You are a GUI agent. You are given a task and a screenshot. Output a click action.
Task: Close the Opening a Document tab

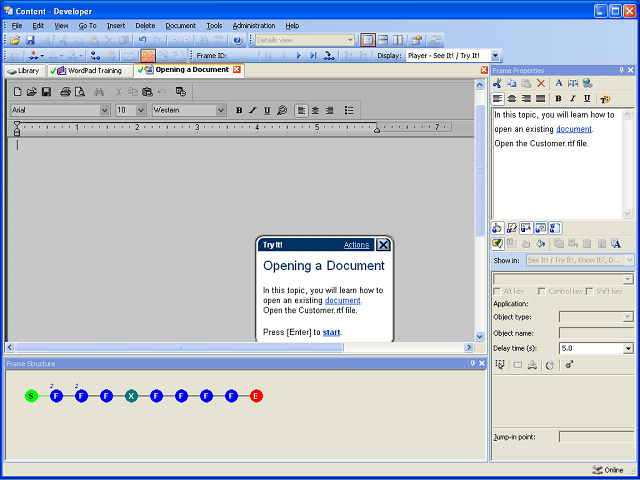tap(236, 70)
